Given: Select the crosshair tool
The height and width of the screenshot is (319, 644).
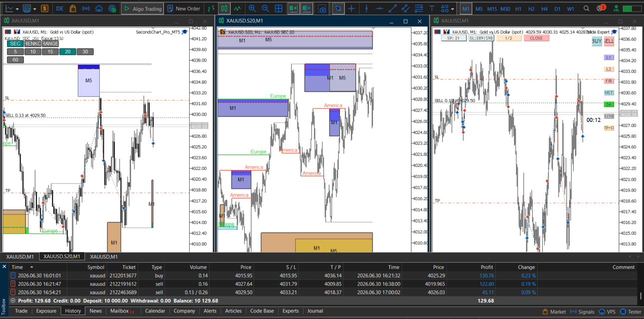Looking at the screenshot, I should point(352,8).
